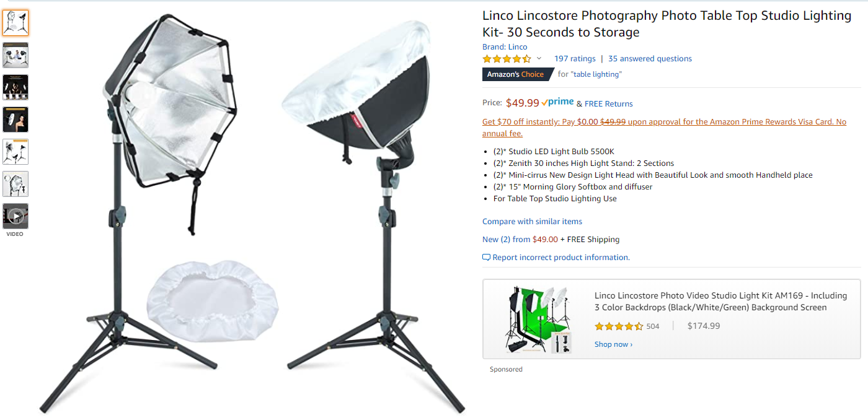Image resolution: width=868 pixels, height=418 pixels.
Task: Open the FREE Returns link
Action: tap(609, 103)
